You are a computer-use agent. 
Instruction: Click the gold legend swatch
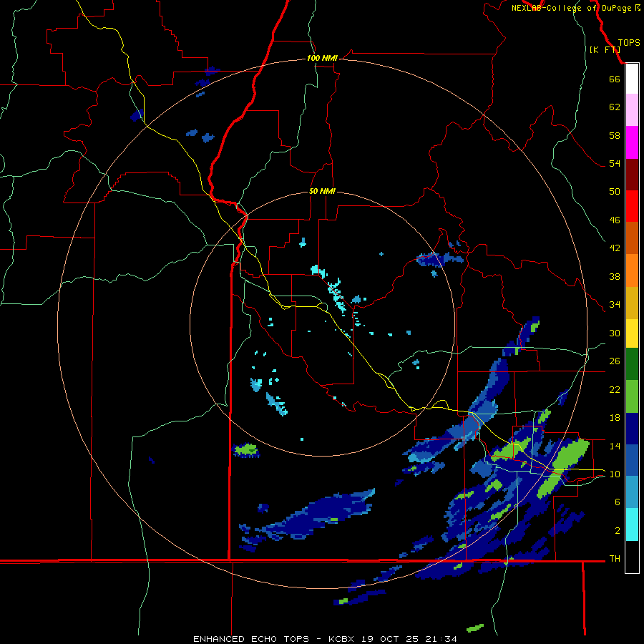(632, 303)
